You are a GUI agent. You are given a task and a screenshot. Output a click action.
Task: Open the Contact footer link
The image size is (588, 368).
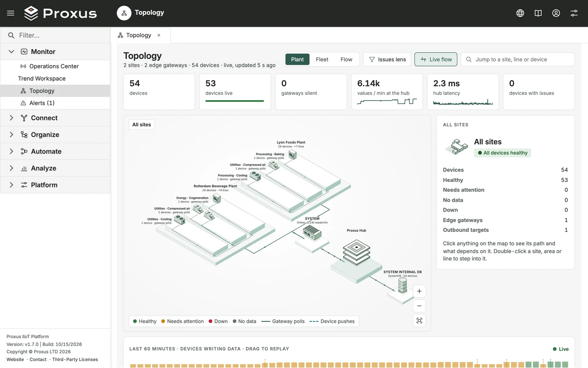tap(38, 359)
